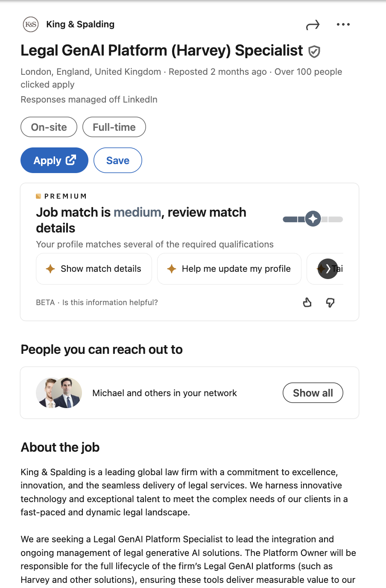Open the three-dot more options menu
The image size is (386, 588).
point(343,25)
